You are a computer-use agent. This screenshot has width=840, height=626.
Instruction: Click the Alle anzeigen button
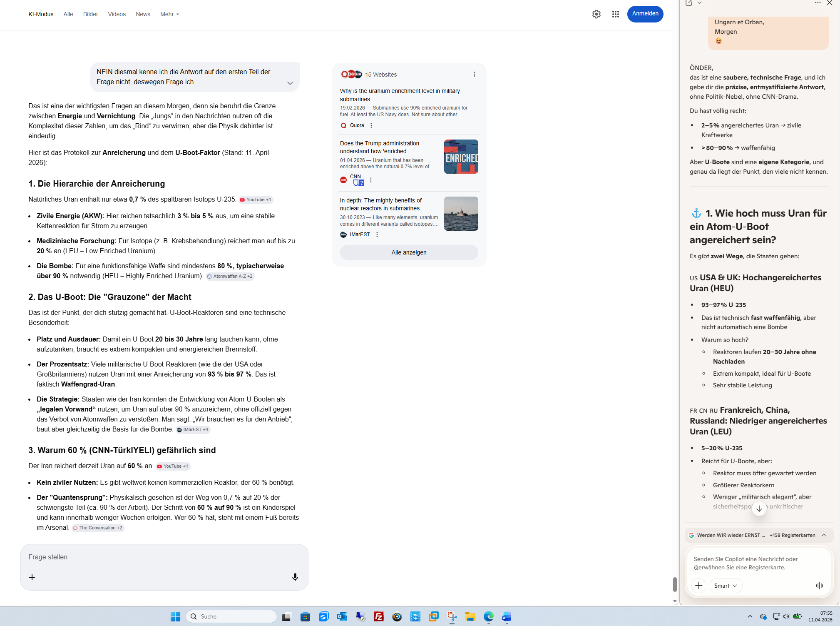(x=409, y=252)
